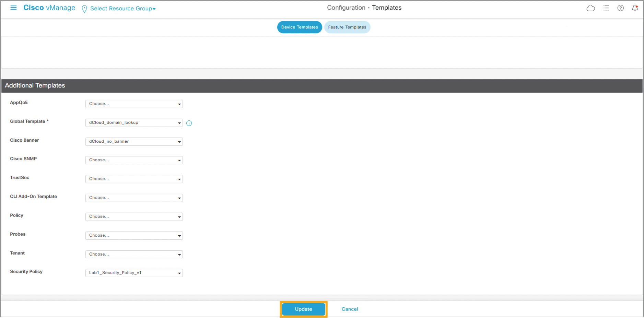The image size is (644, 318).
Task: Click info icon next to Global Template
Action: coord(189,123)
